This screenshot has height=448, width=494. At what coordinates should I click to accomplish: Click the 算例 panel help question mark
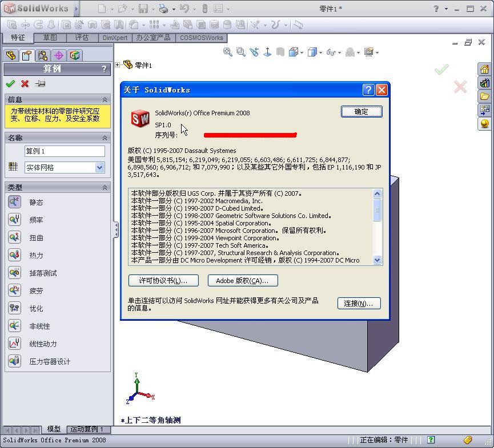[x=105, y=68]
